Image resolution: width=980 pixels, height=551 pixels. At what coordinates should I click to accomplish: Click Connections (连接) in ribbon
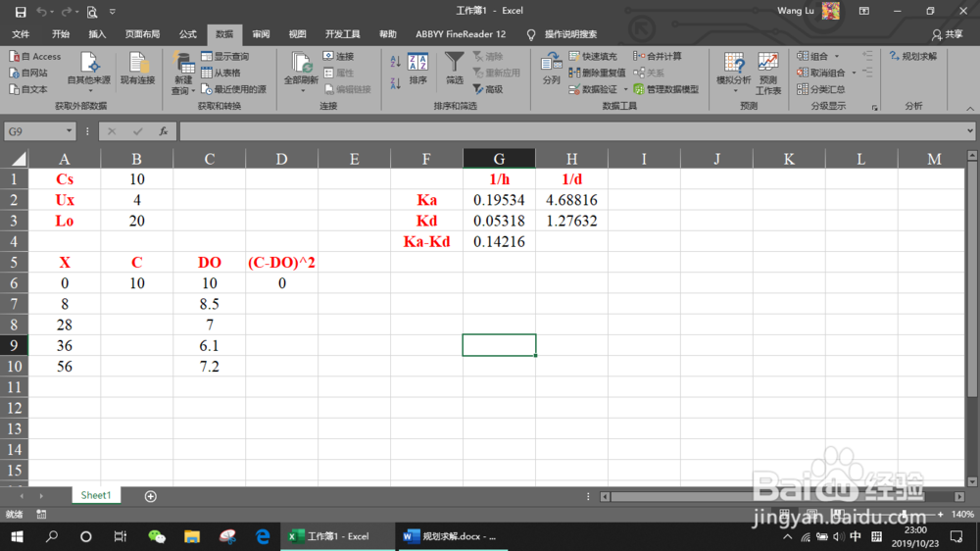(x=339, y=56)
